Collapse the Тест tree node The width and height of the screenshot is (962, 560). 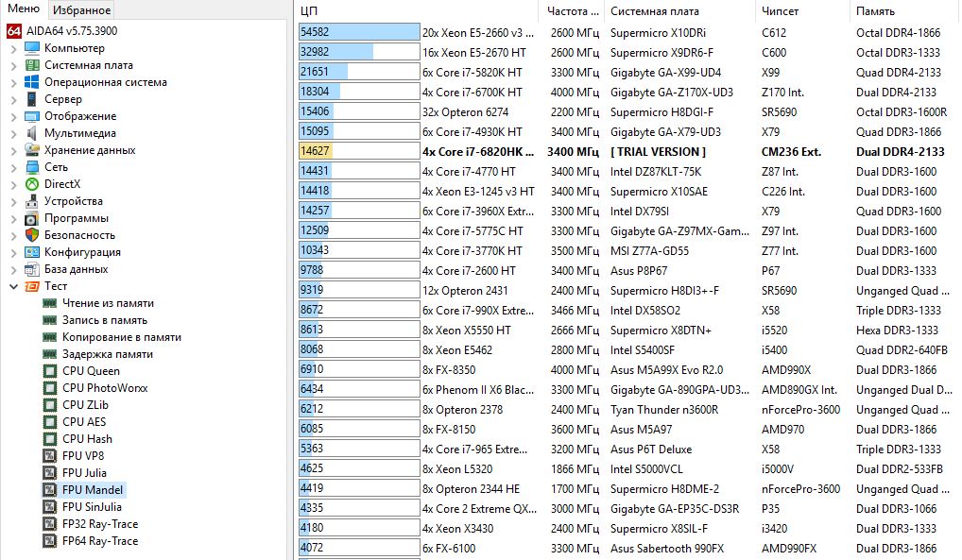pyautogui.click(x=13, y=286)
